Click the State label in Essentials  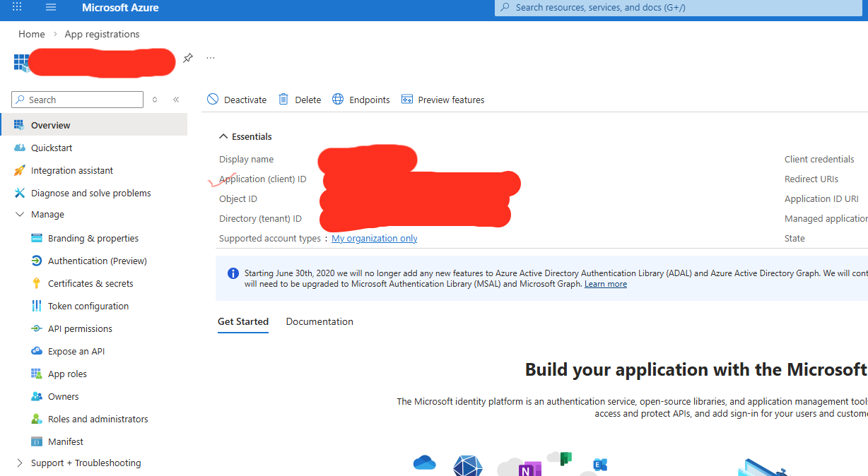point(794,239)
